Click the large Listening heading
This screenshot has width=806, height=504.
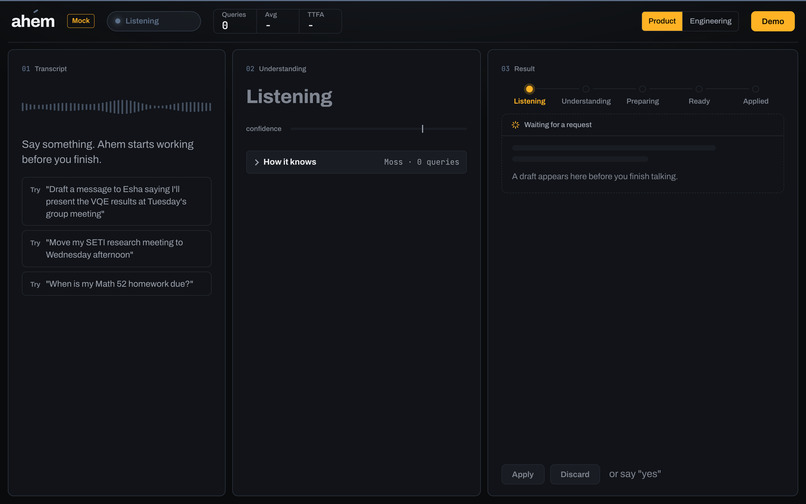pos(289,97)
